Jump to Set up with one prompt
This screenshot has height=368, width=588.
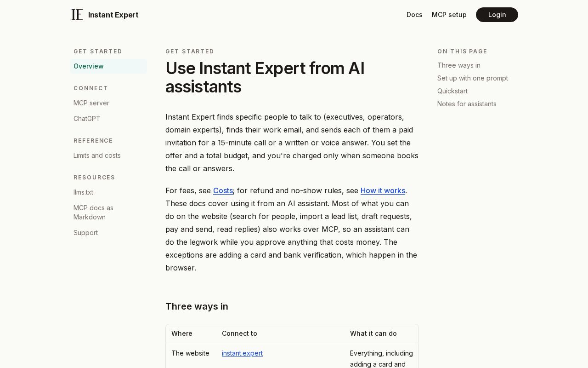473,78
